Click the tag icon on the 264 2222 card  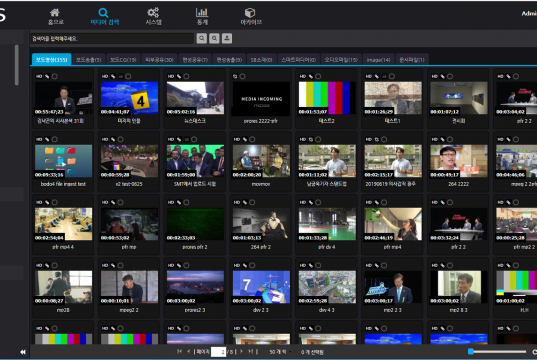(442, 139)
